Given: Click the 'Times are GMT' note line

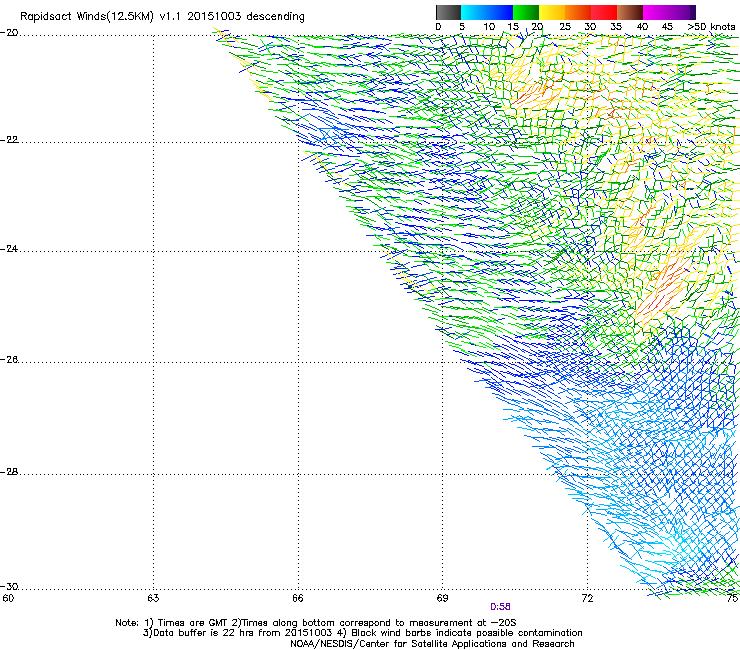Looking at the screenshot, I should (x=316, y=623).
